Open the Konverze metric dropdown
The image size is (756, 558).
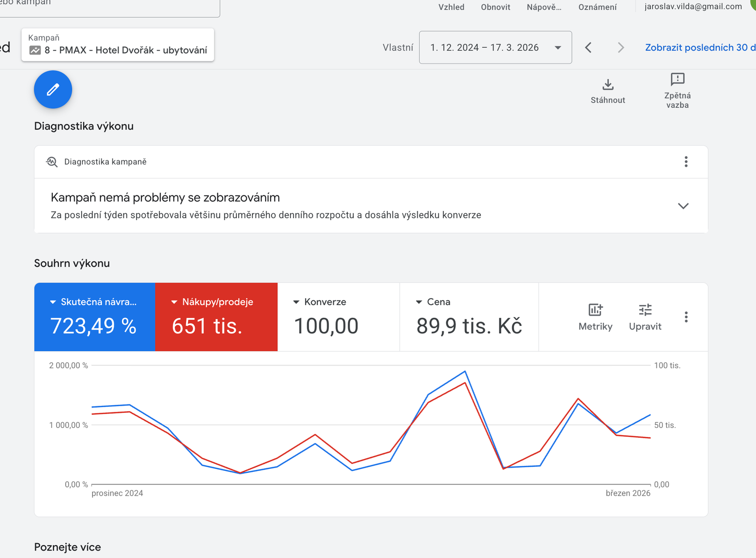[x=296, y=302]
